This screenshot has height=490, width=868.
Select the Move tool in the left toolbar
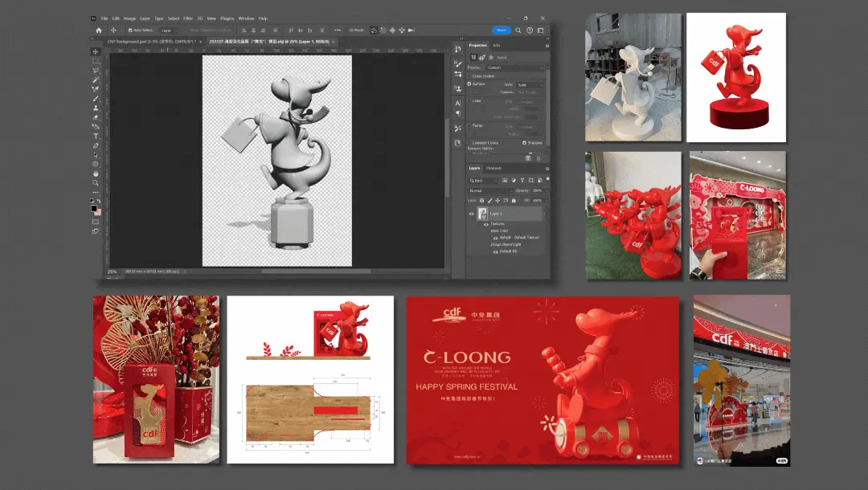(95, 51)
